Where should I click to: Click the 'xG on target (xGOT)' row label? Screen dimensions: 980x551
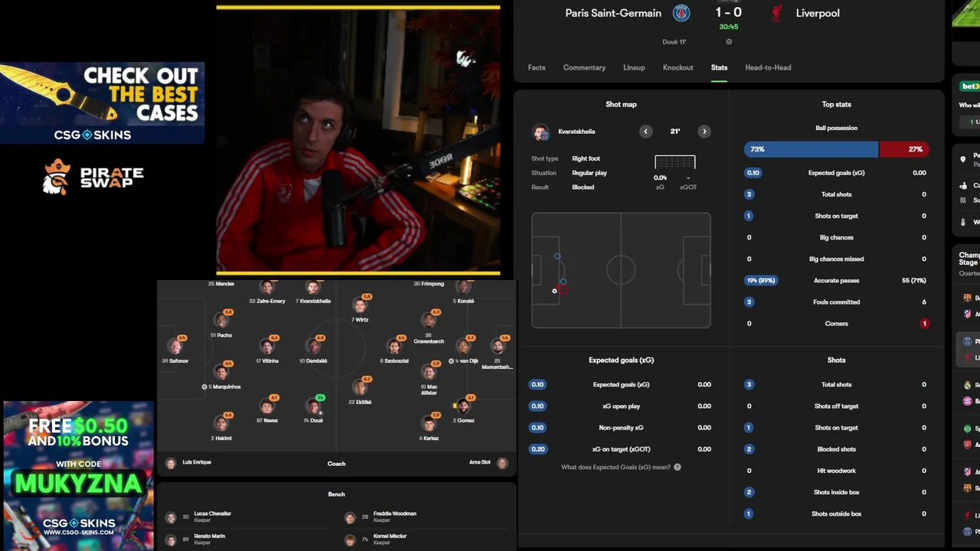coord(621,449)
